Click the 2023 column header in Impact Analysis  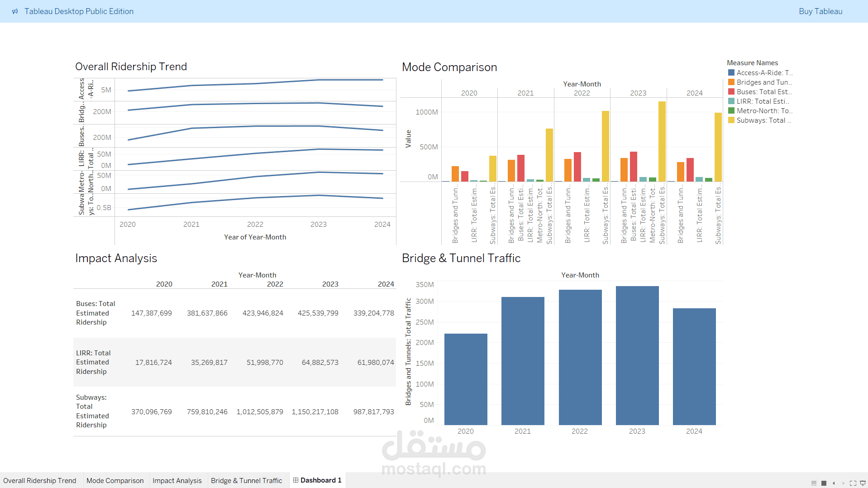coord(330,284)
